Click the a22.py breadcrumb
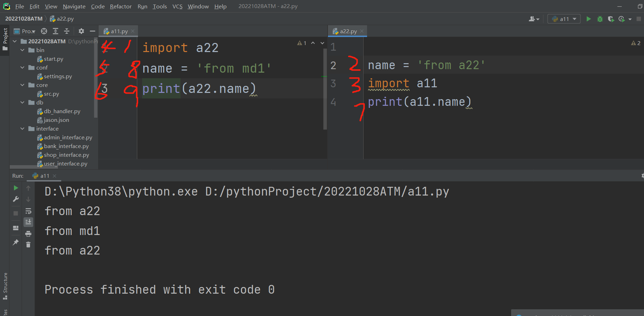 click(x=61, y=19)
